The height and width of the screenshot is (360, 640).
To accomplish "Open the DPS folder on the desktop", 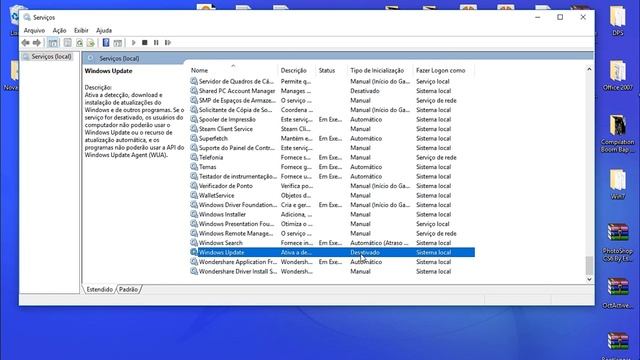I will coord(618,20).
